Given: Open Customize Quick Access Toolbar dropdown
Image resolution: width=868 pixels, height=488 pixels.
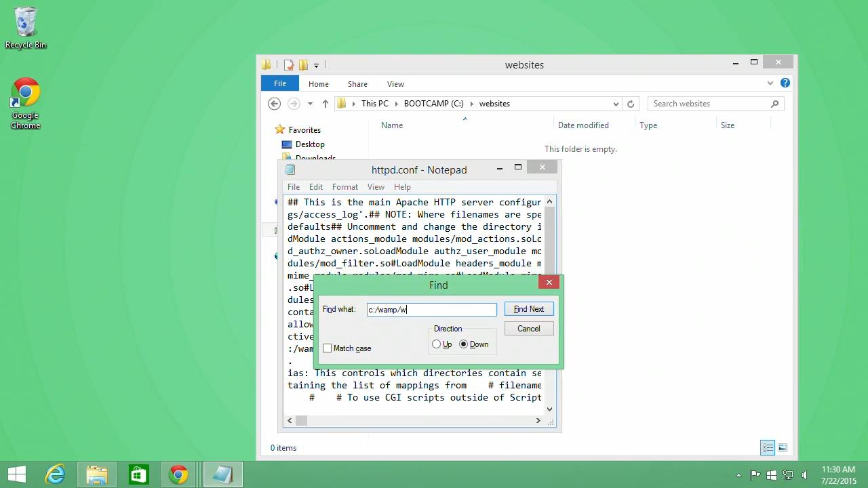Looking at the screenshot, I should click(316, 66).
